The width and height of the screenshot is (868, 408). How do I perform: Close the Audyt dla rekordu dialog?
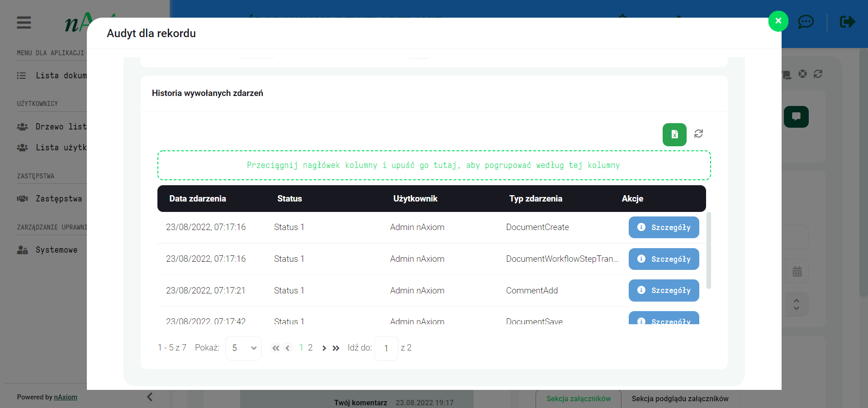pyautogui.click(x=778, y=21)
